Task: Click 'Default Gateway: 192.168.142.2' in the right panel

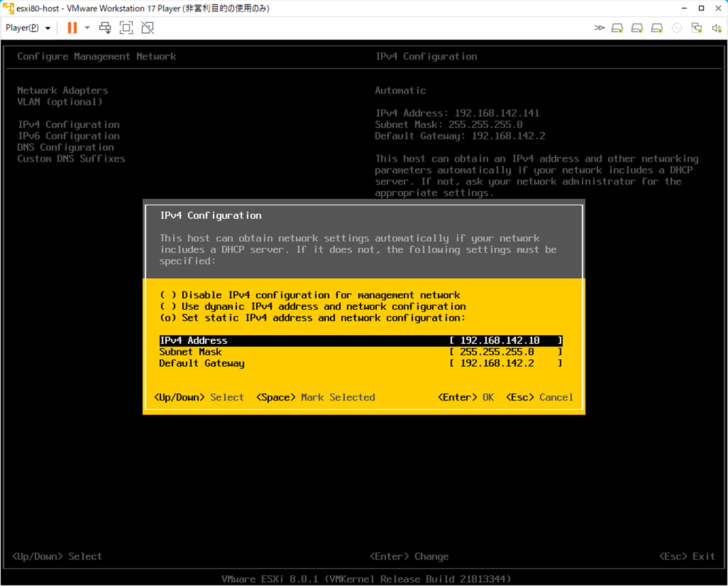Action: click(x=460, y=136)
